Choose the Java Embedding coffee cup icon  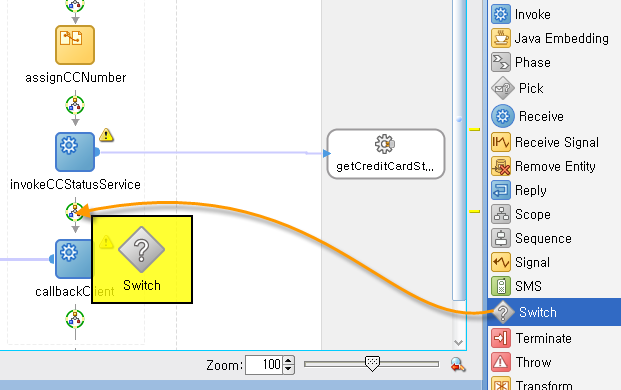click(501, 38)
